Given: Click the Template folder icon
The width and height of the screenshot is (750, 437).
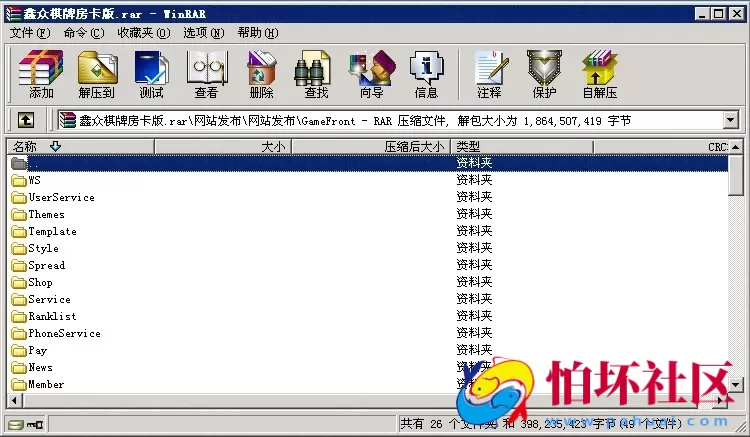Looking at the screenshot, I should tap(19, 231).
